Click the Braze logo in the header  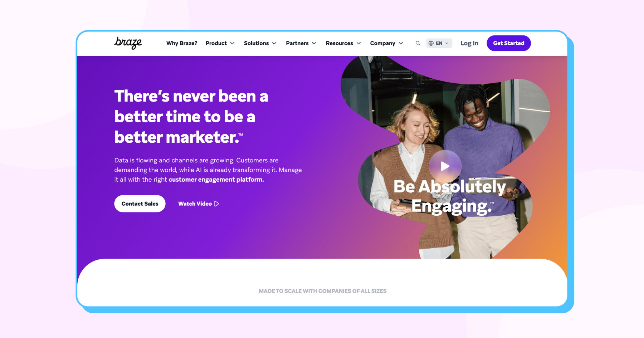tap(128, 43)
